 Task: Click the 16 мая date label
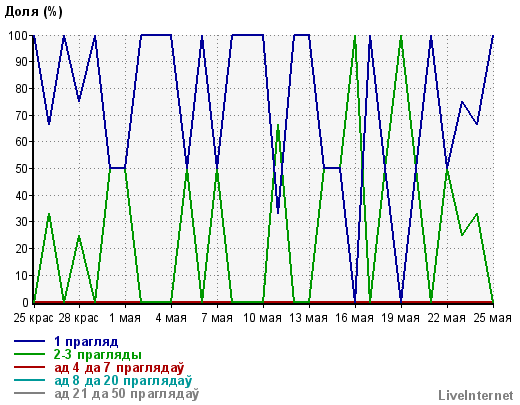[354, 318]
